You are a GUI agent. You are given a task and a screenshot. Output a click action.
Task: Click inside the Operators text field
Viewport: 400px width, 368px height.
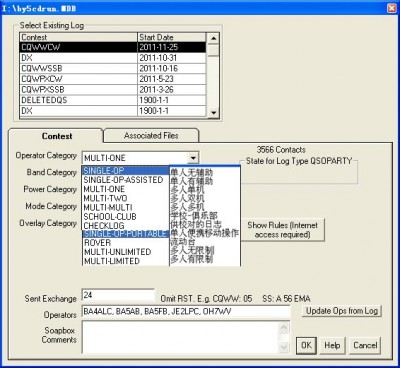point(186,312)
